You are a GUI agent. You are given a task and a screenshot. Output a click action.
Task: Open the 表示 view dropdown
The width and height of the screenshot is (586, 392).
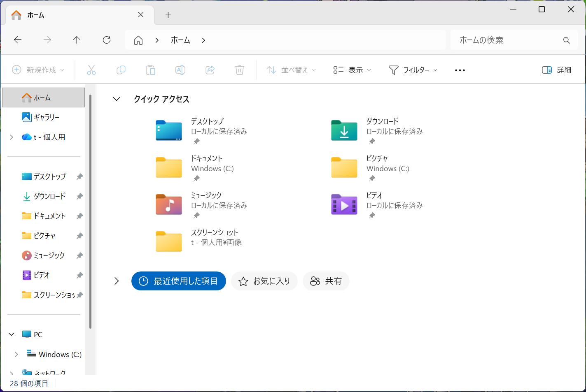352,70
